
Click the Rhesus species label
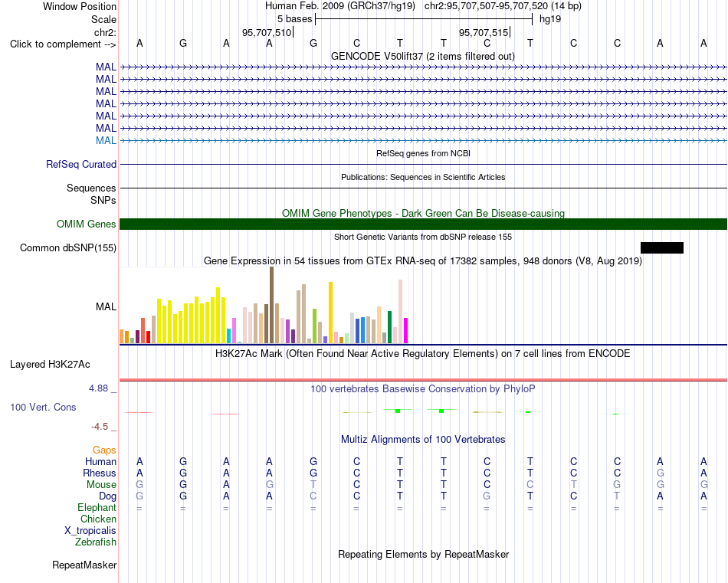[100, 473]
